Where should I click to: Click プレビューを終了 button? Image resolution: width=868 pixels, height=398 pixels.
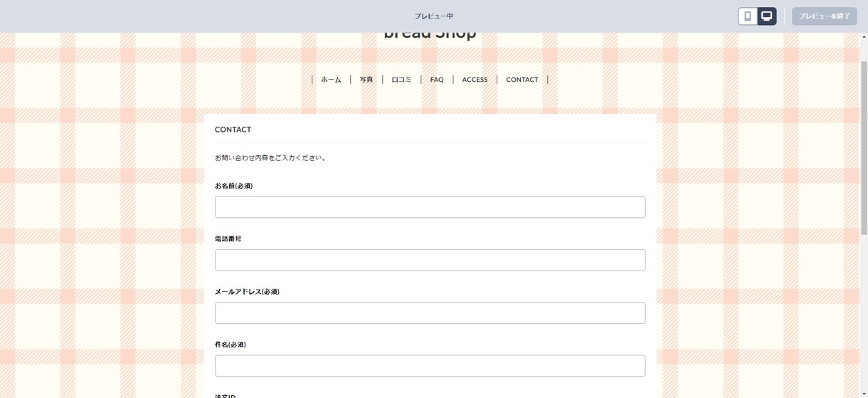click(824, 16)
